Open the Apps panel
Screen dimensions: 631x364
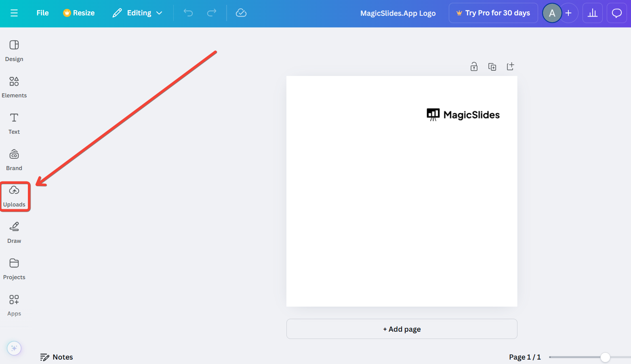14,305
